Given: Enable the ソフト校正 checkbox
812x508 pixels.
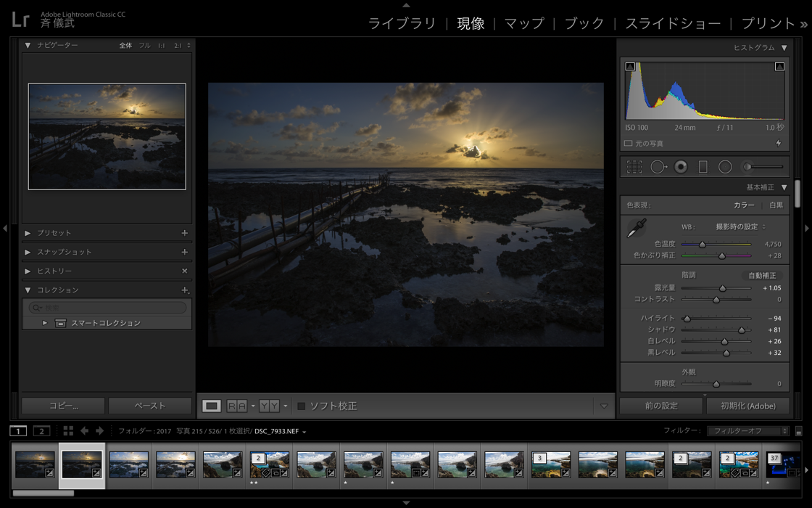Looking at the screenshot, I should coord(302,406).
